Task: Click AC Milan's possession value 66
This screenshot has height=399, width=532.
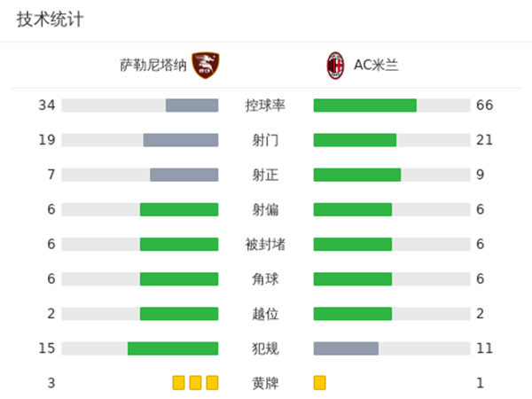Action: pyautogui.click(x=484, y=106)
